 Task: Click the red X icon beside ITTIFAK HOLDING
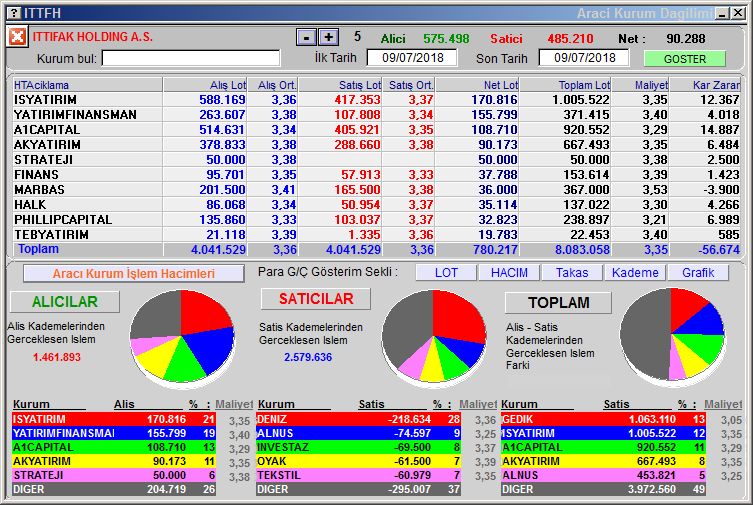[18, 37]
